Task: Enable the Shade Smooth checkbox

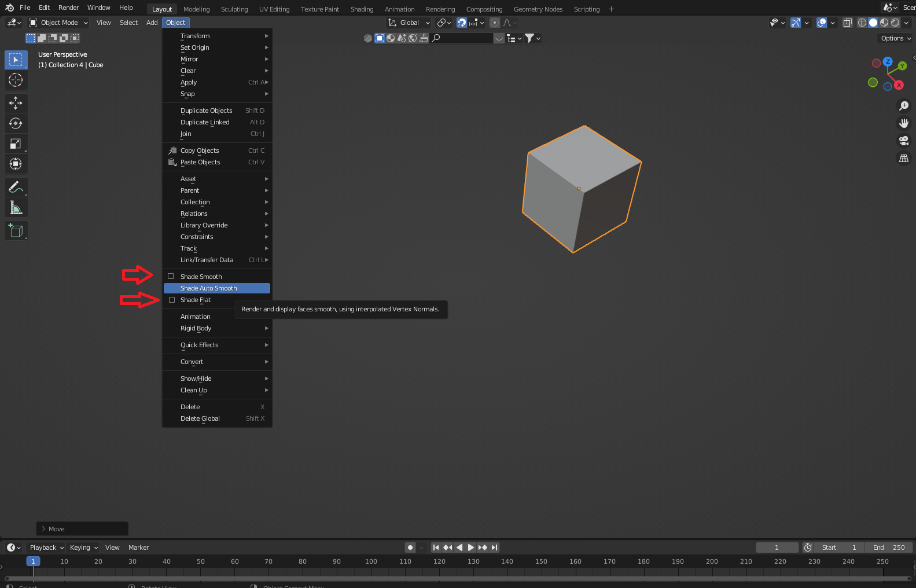Action: coord(171,277)
